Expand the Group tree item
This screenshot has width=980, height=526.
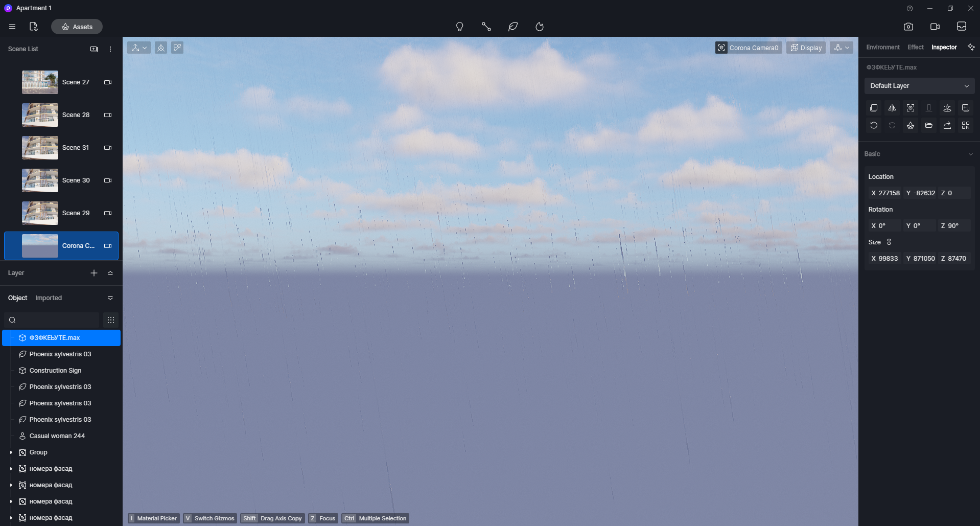point(11,452)
